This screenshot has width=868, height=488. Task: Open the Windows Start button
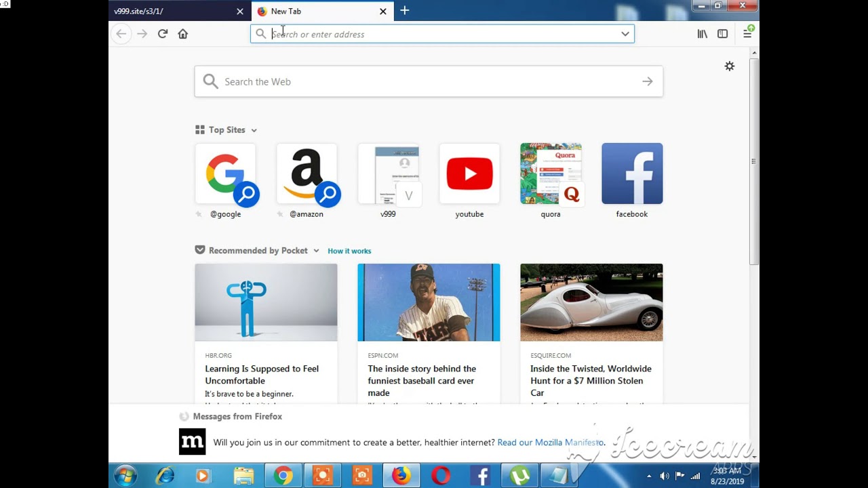point(125,476)
